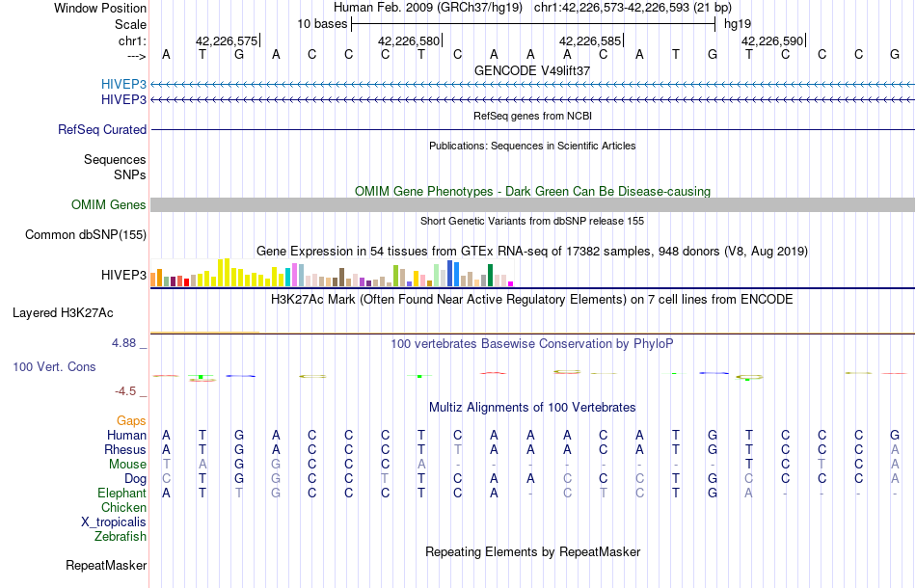Click coordinate label 42,226,580
The image size is (916, 588).
coord(409,40)
